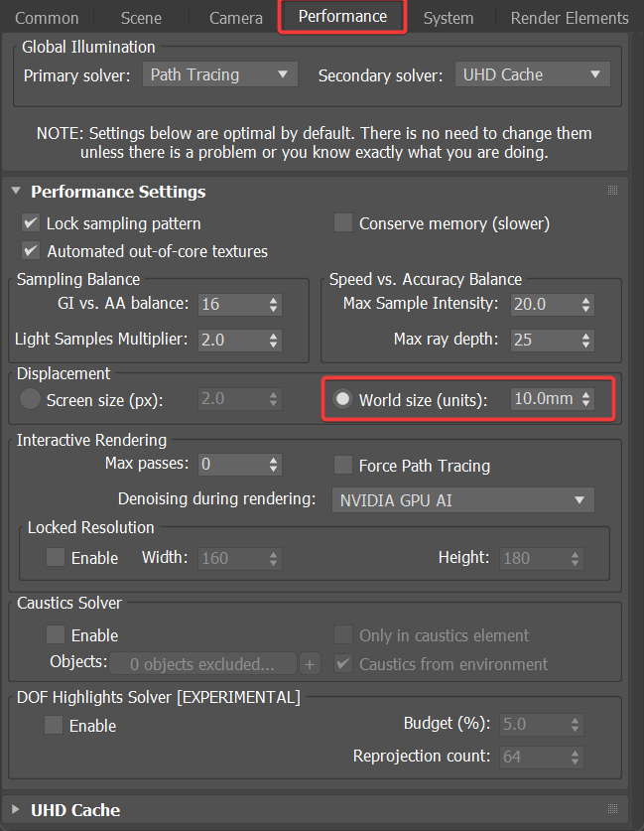Expand the UHD Cache rollout
The height and width of the screenshot is (831, 644).
click(x=75, y=809)
